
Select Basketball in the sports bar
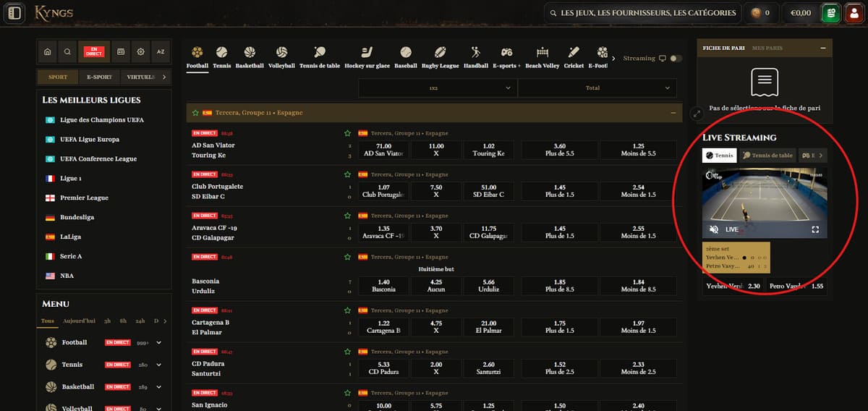pos(250,57)
